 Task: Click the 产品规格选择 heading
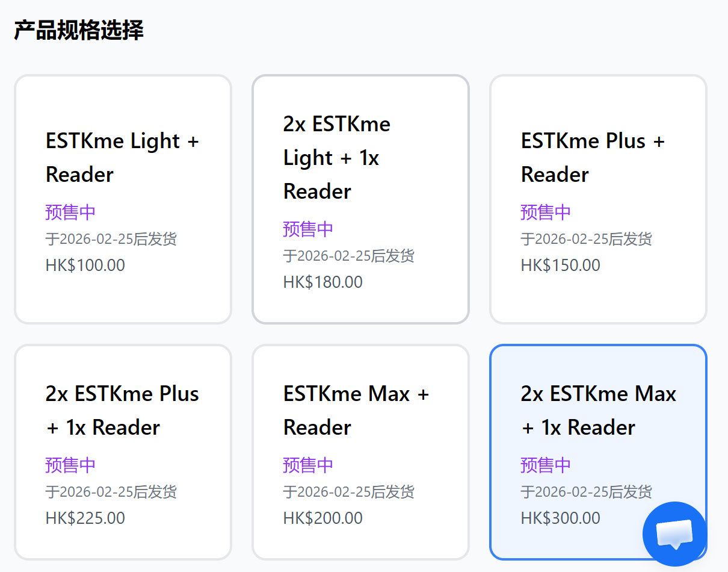pyautogui.click(x=79, y=30)
